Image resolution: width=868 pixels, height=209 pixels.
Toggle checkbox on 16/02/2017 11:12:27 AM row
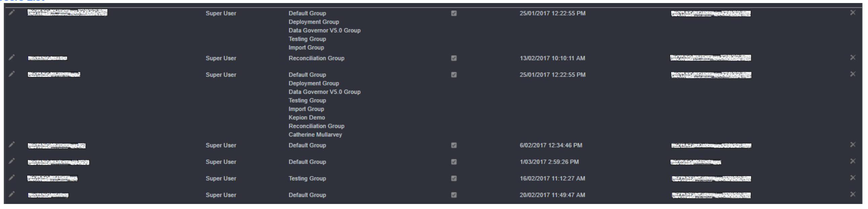coord(454,178)
